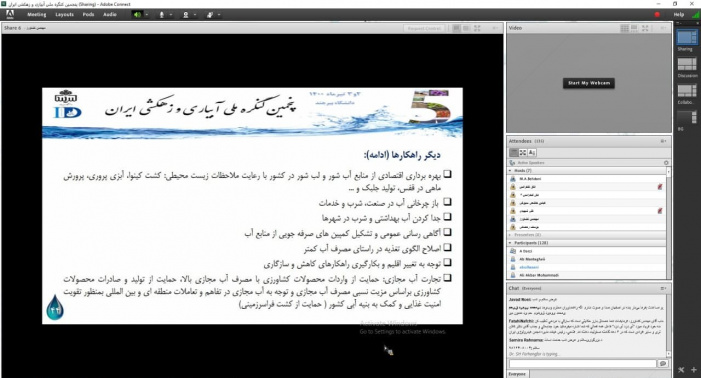Select the blue highlighted participant name

click(529, 267)
